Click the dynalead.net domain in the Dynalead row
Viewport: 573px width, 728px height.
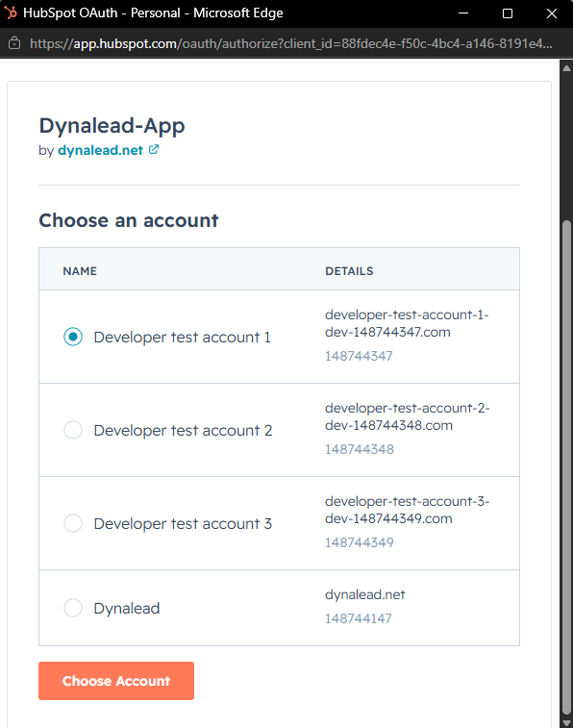point(365,594)
